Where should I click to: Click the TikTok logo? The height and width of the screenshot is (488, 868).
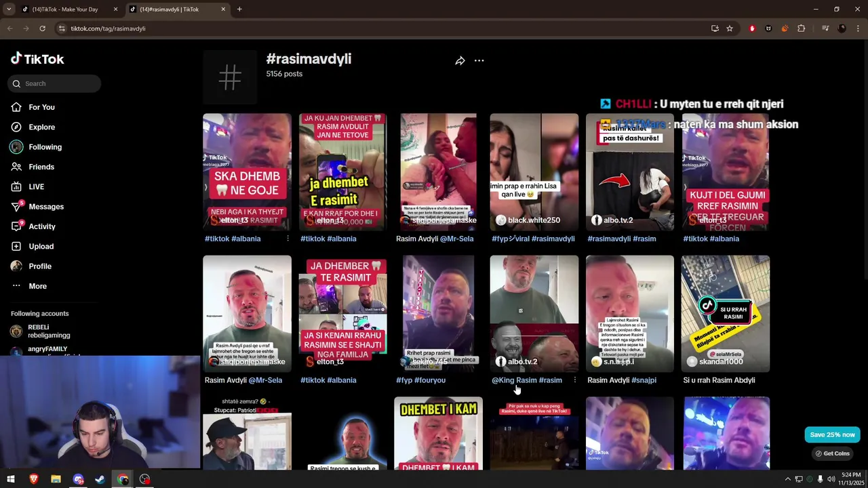click(37, 59)
